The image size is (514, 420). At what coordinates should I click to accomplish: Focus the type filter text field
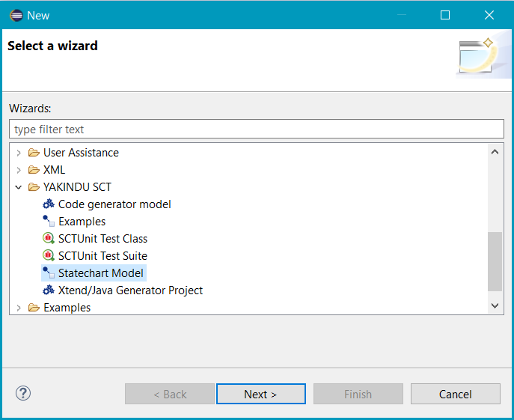[x=257, y=129]
